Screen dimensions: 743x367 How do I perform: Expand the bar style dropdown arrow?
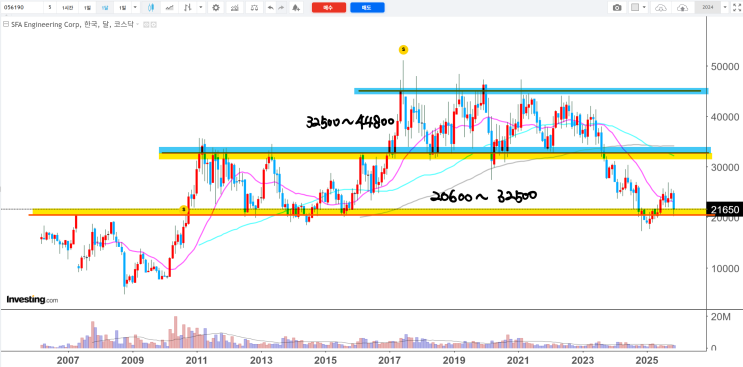point(201,8)
